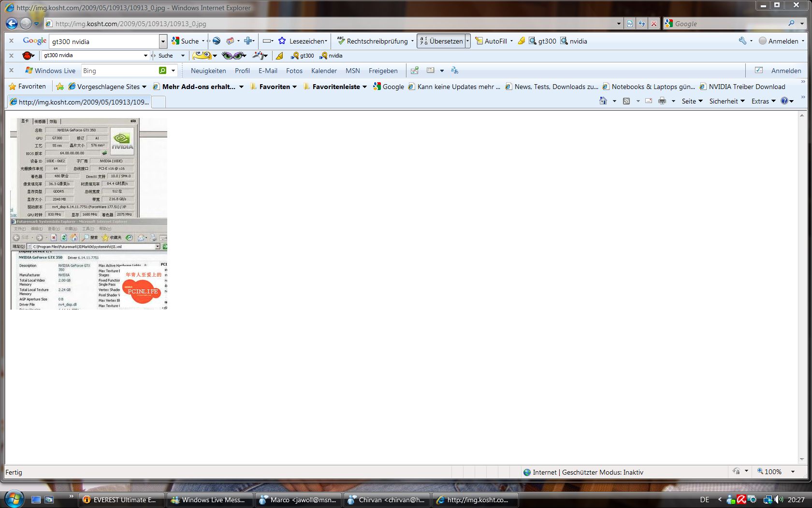Go back with the browser Back arrow
Image resolution: width=812 pixels, height=508 pixels.
point(12,23)
